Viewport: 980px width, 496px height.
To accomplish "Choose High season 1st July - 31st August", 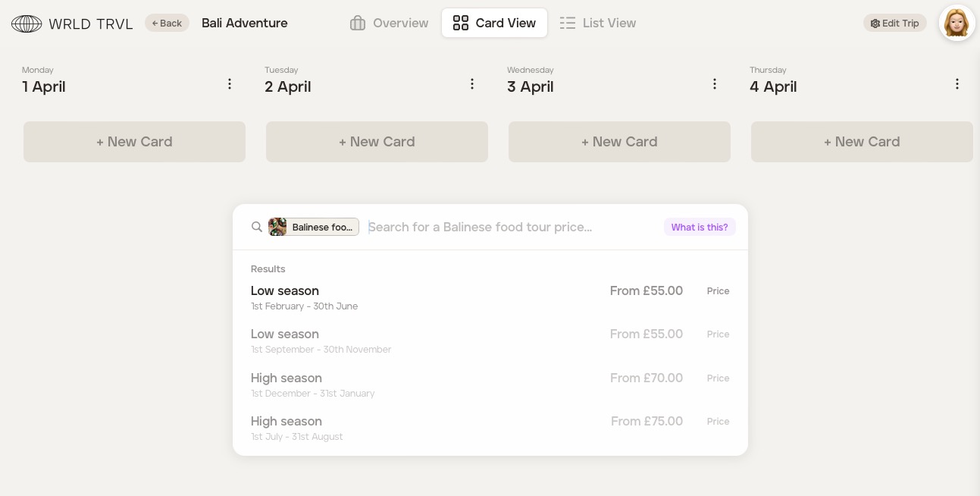I will pyautogui.click(x=490, y=428).
